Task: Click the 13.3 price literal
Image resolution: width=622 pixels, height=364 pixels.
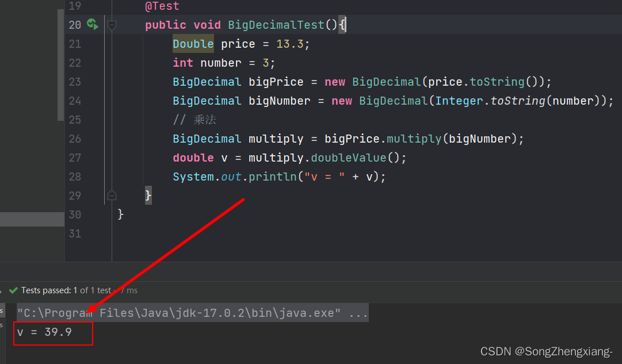Action: (x=289, y=44)
